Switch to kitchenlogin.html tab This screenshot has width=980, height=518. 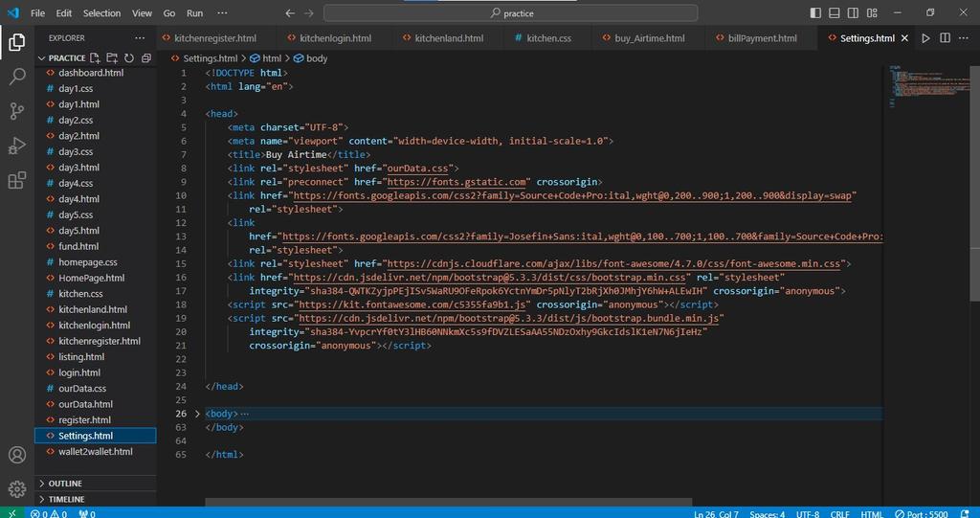tap(336, 38)
